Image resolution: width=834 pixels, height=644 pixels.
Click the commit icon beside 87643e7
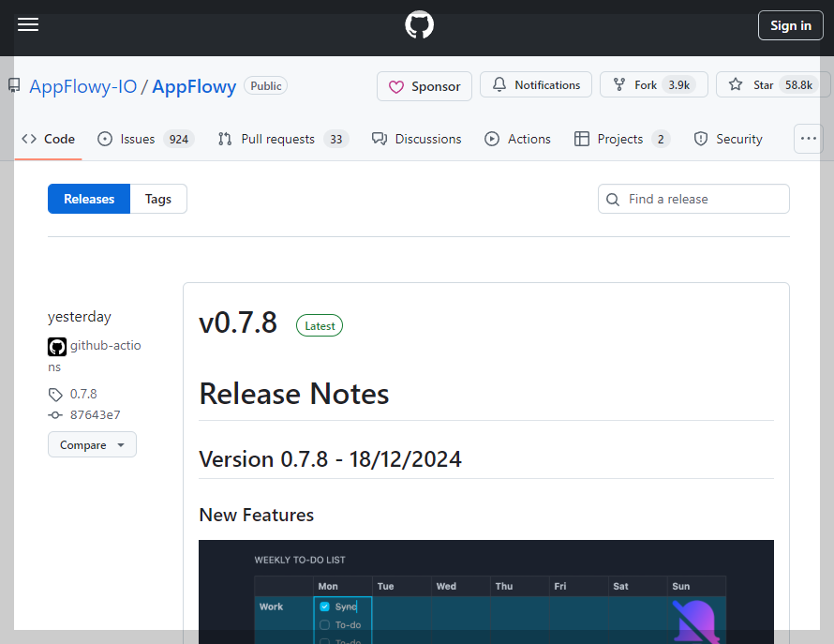point(55,415)
